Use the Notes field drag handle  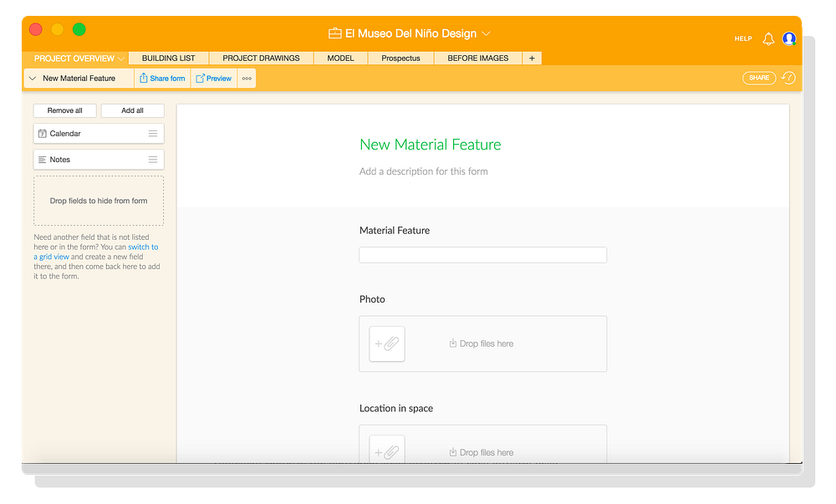(153, 160)
